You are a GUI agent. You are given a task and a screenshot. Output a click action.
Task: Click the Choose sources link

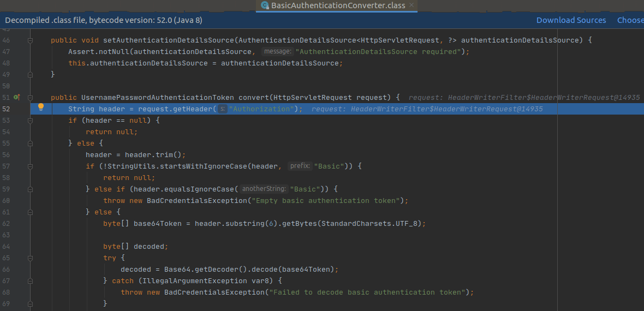(x=630, y=20)
